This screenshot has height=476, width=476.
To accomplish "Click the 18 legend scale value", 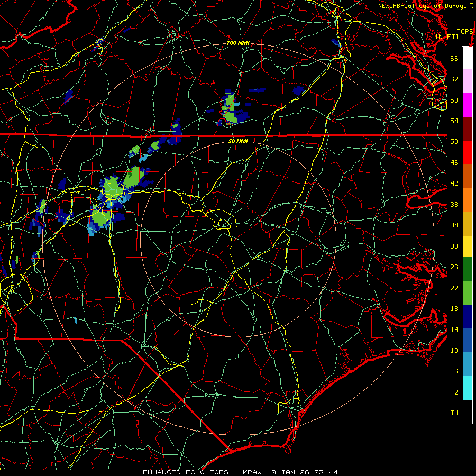I will (454, 309).
